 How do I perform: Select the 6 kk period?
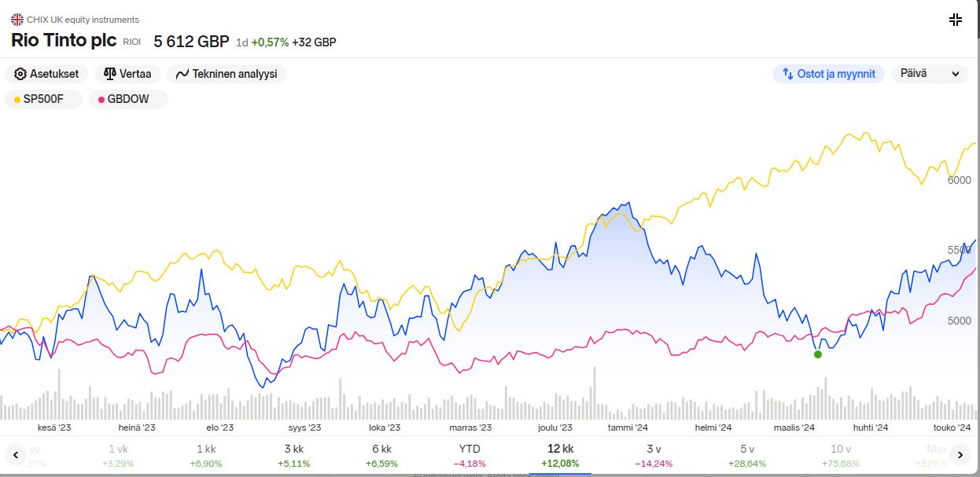pyautogui.click(x=381, y=456)
